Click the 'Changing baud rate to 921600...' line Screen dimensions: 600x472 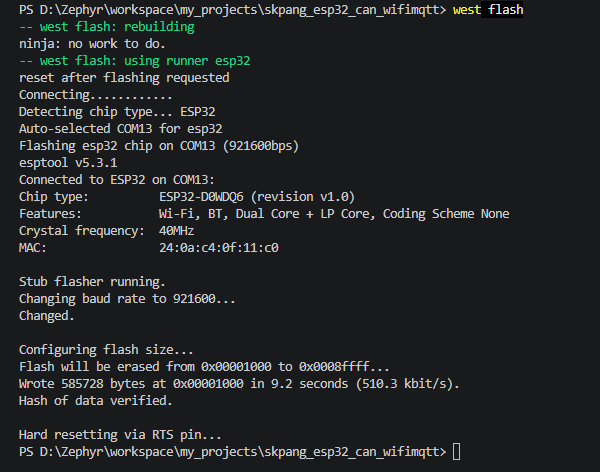[127, 299]
